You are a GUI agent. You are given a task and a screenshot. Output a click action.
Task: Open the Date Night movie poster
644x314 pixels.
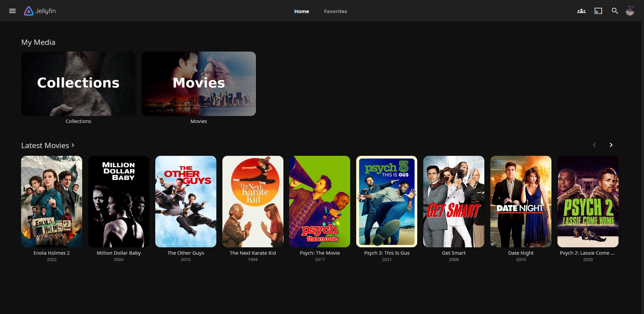(521, 201)
